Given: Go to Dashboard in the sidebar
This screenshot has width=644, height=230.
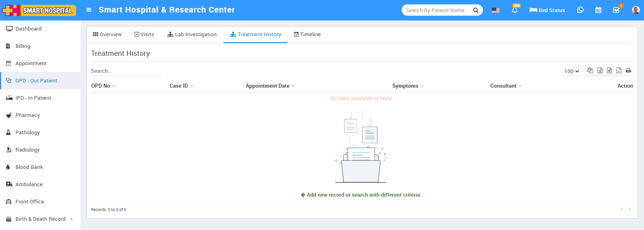Looking at the screenshot, I should click(x=40, y=29).
